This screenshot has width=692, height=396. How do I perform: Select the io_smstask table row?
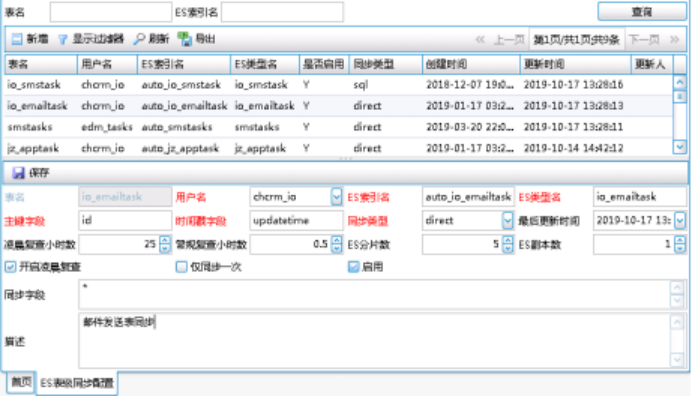[338, 85]
